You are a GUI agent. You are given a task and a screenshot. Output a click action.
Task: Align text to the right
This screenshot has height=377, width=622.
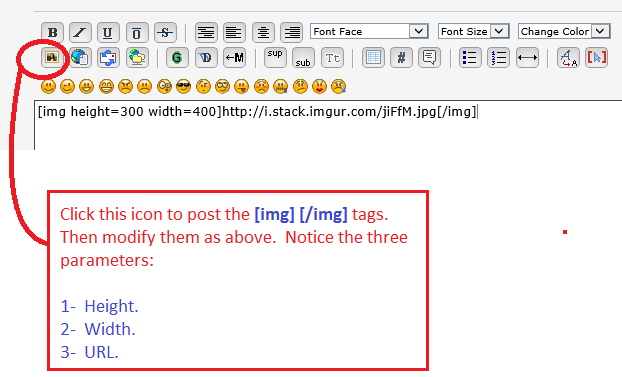click(292, 32)
